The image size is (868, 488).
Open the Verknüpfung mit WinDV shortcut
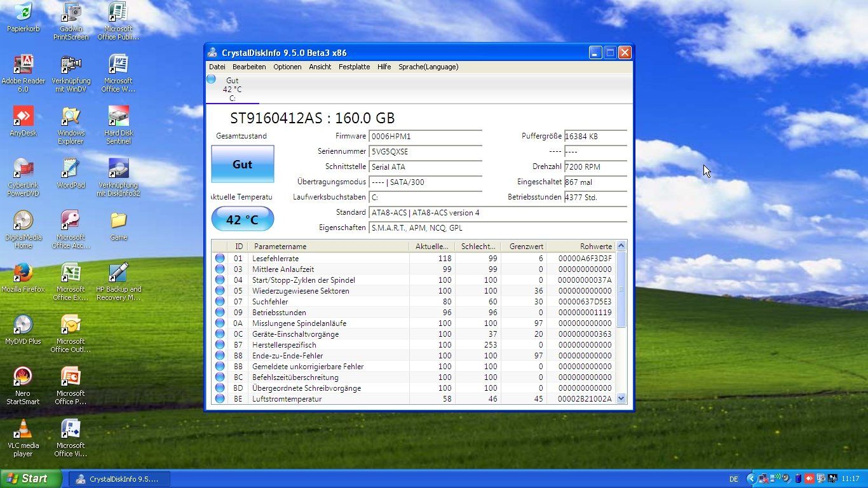pyautogui.click(x=71, y=74)
